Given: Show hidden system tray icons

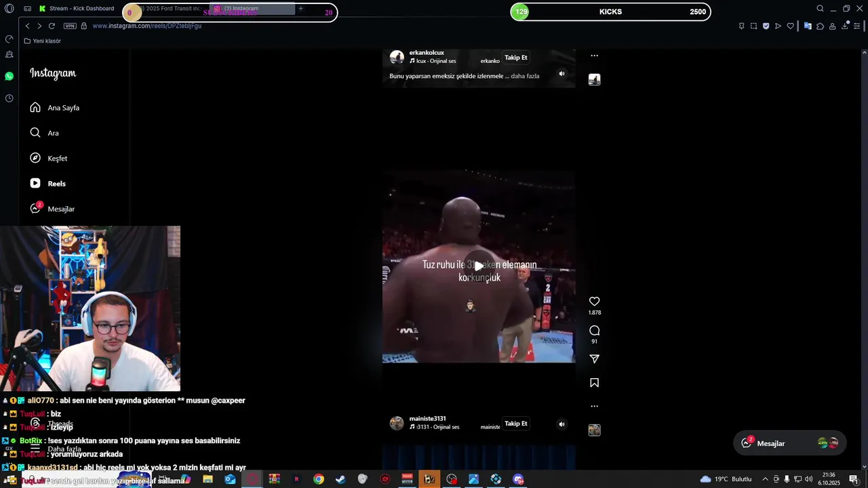Looking at the screenshot, I should pos(765,479).
